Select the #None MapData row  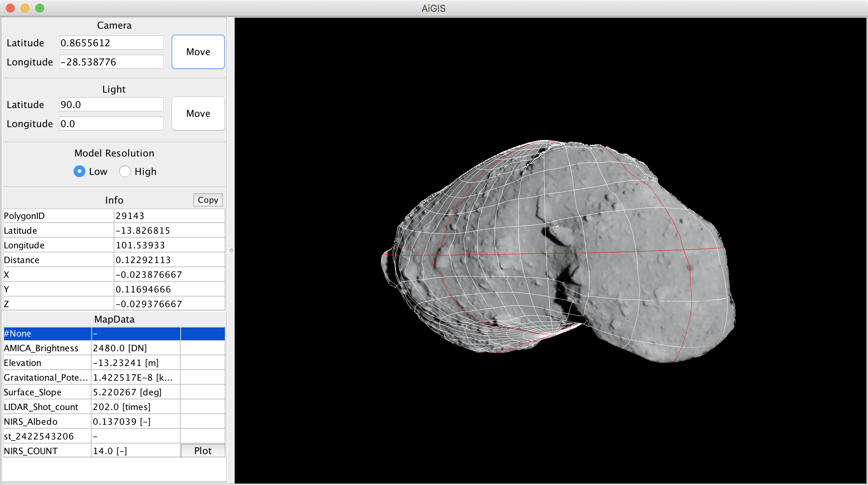coord(47,334)
